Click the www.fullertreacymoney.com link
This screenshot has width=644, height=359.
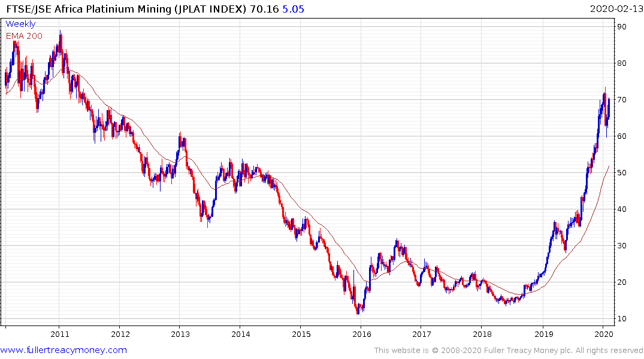[x=64, y=350]
